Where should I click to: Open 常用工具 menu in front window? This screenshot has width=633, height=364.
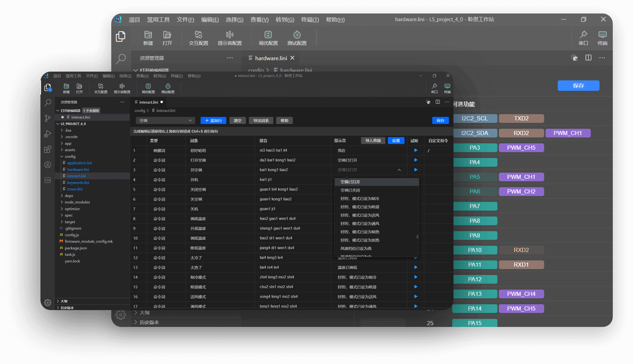[x=73, y=76]
